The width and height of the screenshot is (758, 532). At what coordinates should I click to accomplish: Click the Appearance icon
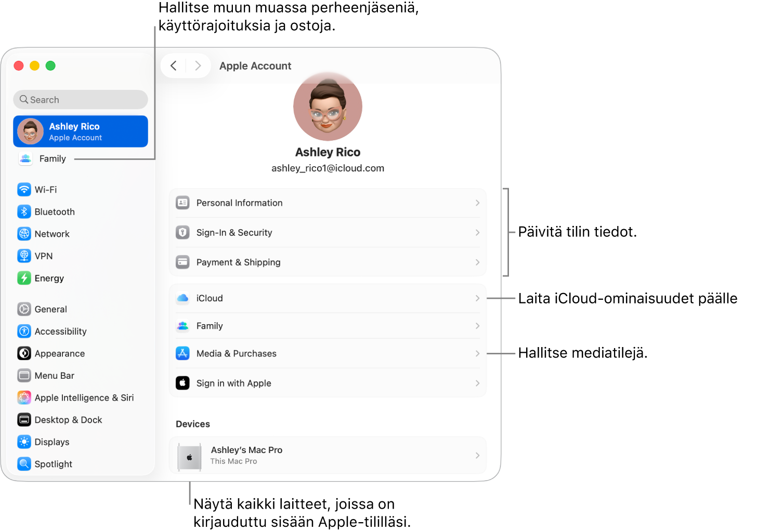pos(24,353)
